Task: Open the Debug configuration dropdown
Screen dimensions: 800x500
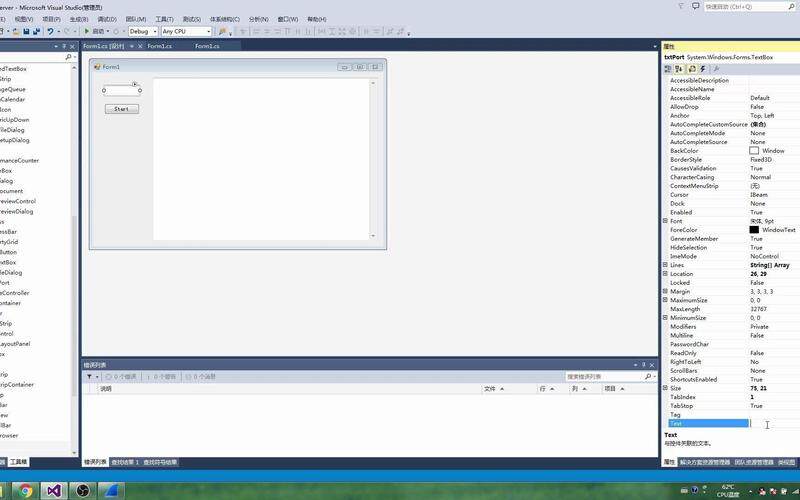Action: click(x=143, y=32)
